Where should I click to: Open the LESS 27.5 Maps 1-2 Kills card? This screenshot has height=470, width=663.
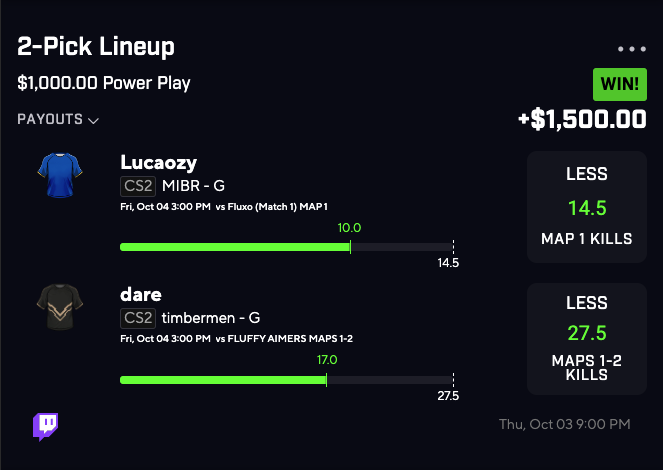(x=586, y=339)
